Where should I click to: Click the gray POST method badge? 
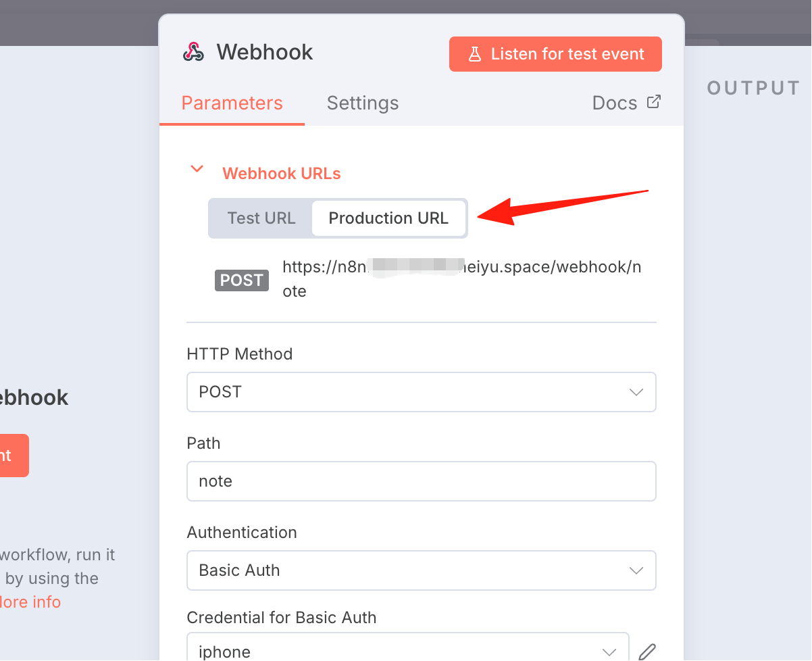(x=242, y=280)
